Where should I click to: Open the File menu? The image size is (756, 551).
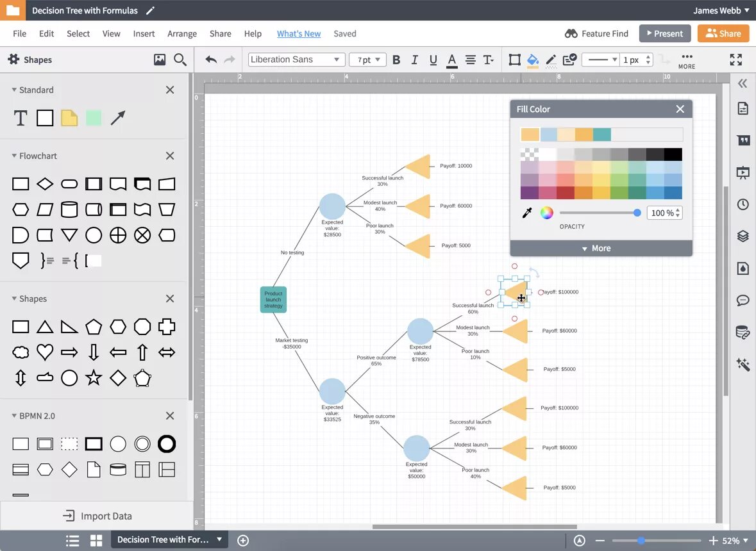pyautogui.click(x=19, y=34)
